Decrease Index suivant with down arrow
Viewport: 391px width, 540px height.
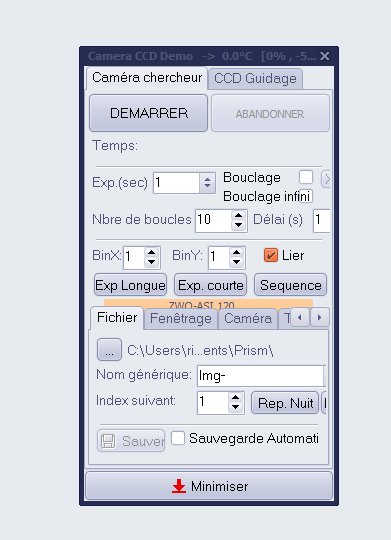[235, 407]
